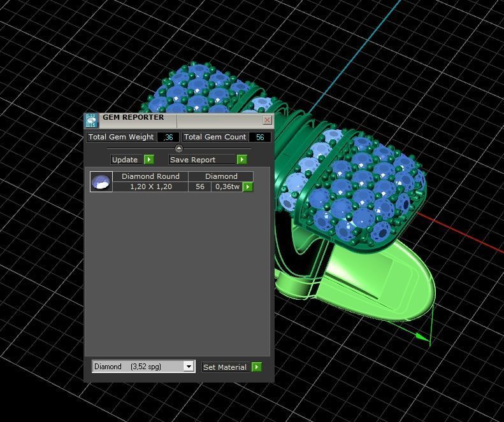Click the green arrow gumball handle

click(422, 337)
